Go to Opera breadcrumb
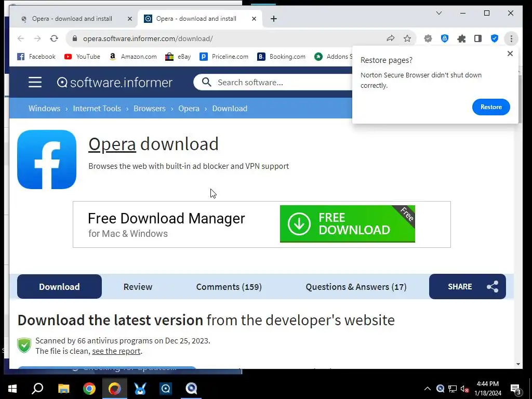Viewport: 532px width, 399px height. coord(189,108)
